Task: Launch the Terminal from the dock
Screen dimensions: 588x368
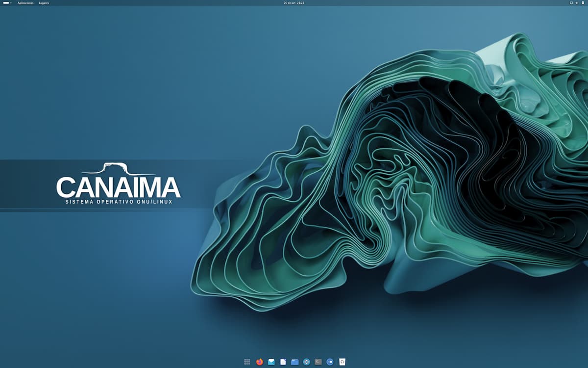Action: [318, 362]
